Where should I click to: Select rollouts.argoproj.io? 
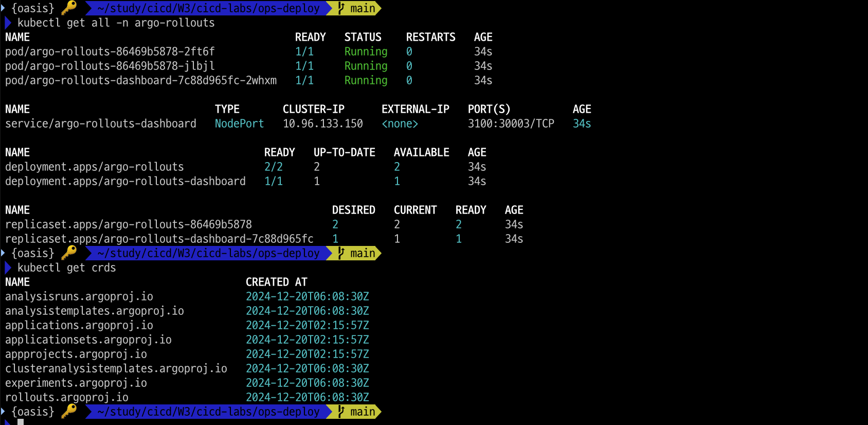(67, 397)
